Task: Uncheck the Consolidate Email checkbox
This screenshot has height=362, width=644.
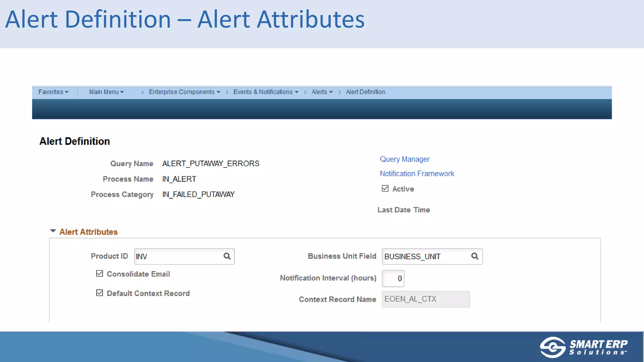Action: [100, 274]
